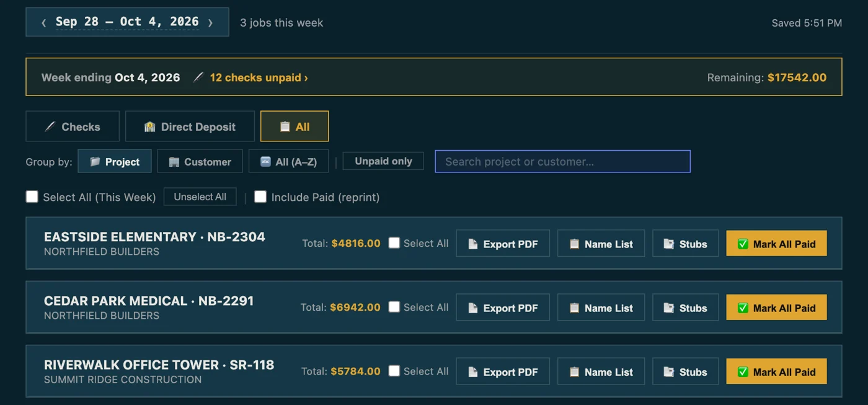Switch to the All payments tab
Screen dimensions: 868x405
294,127
